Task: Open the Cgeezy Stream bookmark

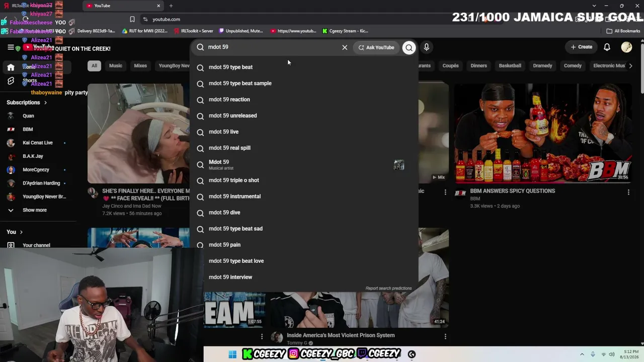Action: tap(345, 31)
